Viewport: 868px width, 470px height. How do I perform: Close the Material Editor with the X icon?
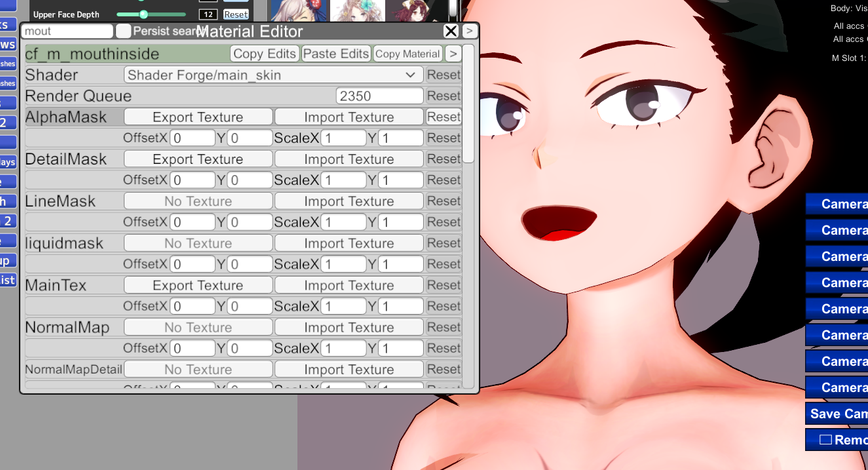click(451, 31)
